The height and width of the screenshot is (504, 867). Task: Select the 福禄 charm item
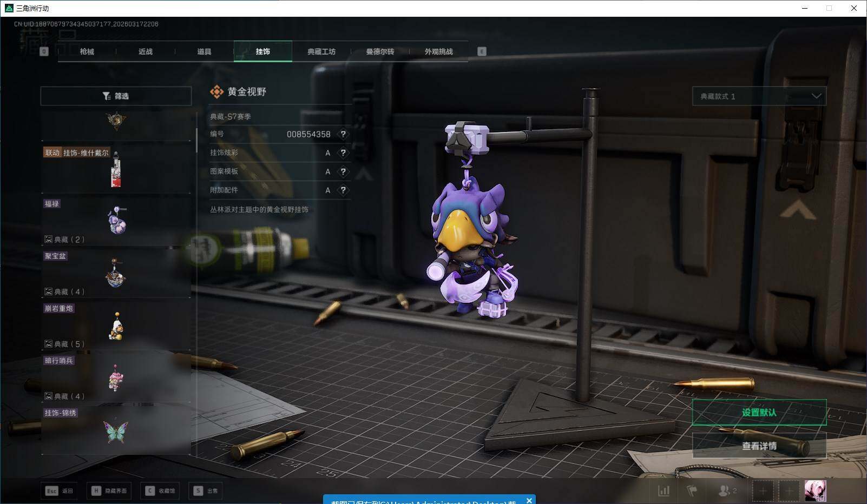pyautogui.click(x=116, y=221)
